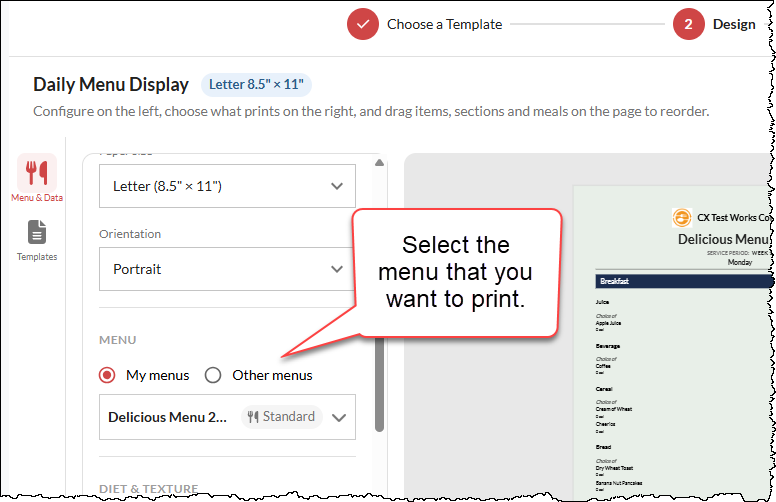Click the Coffee item in preview
Screen dimensions: 776x502
[x=603, y=366]
